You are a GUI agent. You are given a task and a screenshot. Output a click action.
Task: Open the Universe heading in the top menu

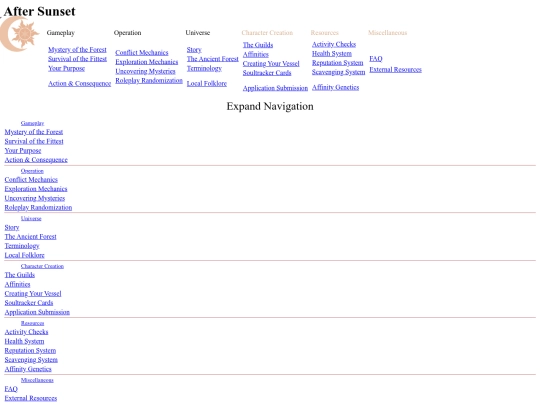pos(198,33)
